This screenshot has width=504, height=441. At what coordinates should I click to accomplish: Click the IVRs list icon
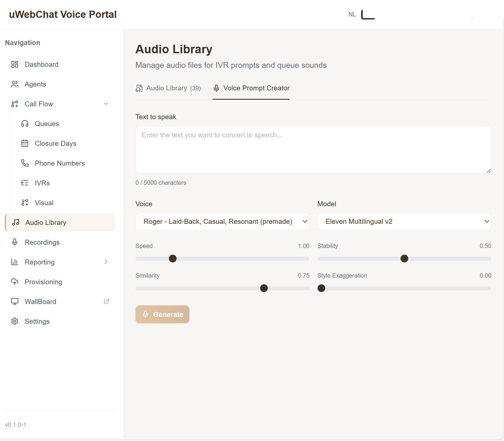25,183
